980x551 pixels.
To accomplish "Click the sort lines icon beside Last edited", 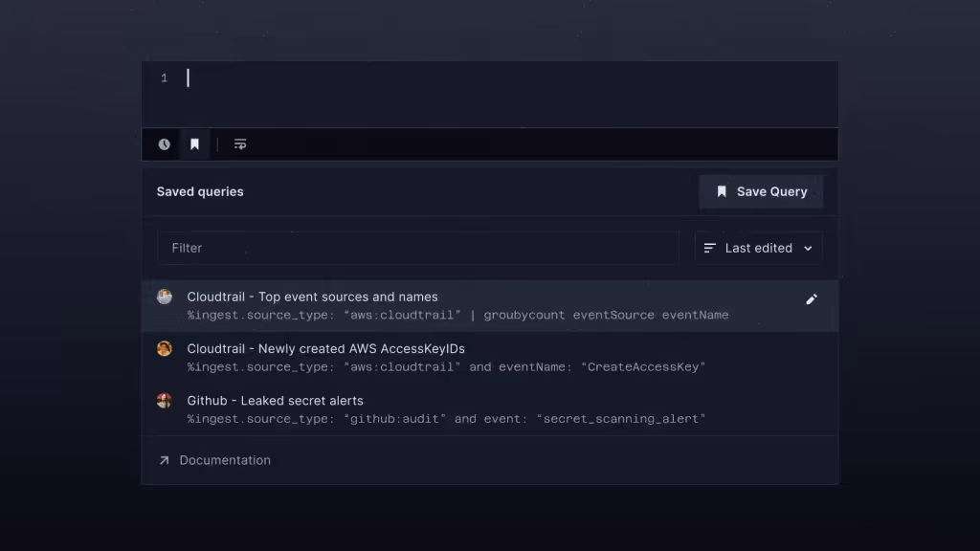I will pos(709,247).
